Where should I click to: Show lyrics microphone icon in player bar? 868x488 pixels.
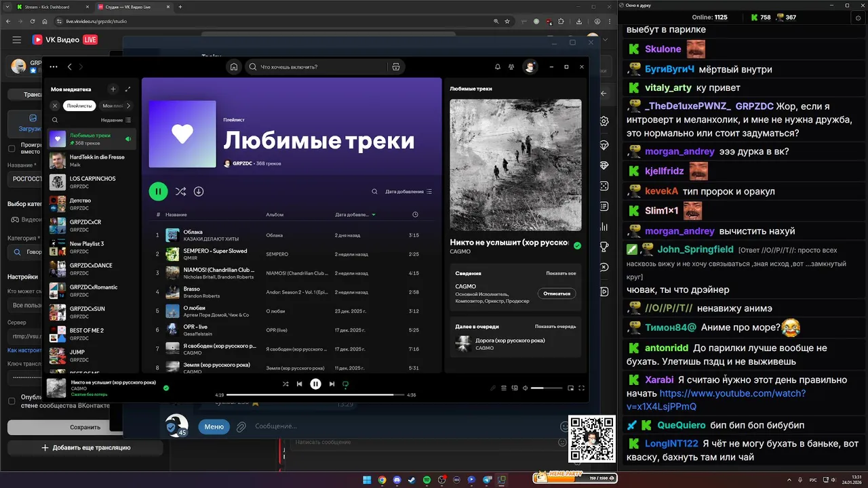[493, 388]
